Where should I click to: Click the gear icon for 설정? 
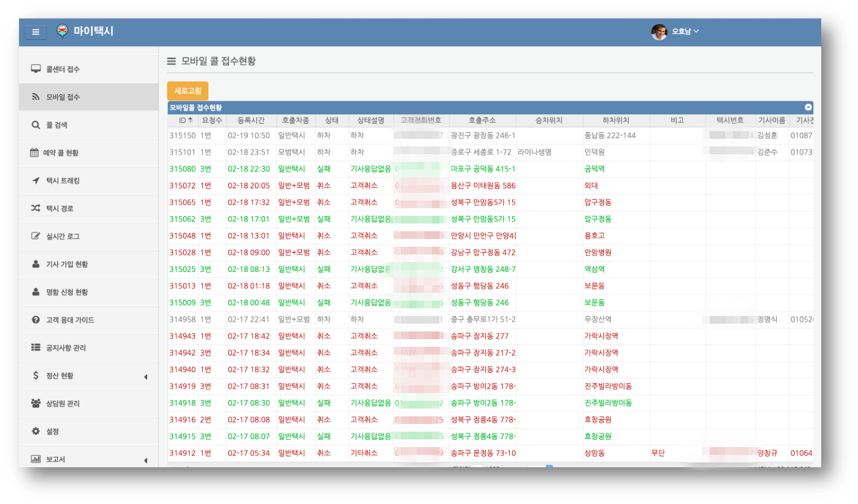click(x=36, y=431)
